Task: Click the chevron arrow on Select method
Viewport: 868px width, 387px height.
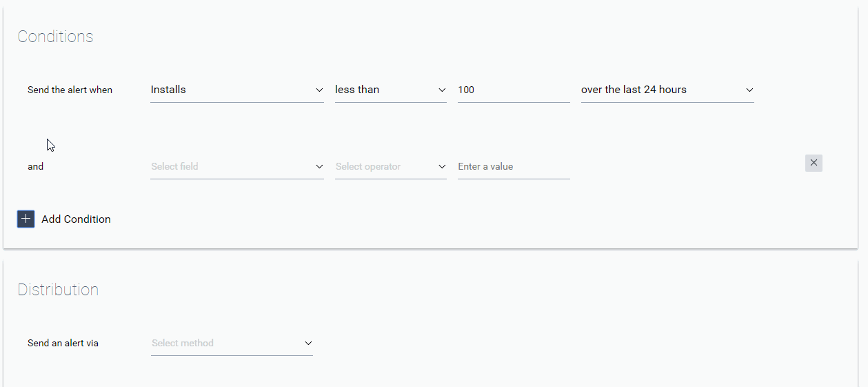Action: tap(308, 343)
